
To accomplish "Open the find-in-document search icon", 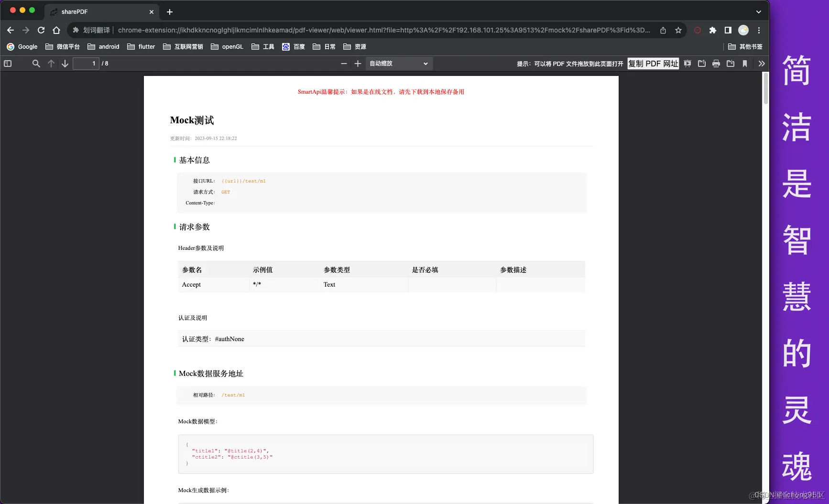I will pyautogui.click(x=36, y=63).
